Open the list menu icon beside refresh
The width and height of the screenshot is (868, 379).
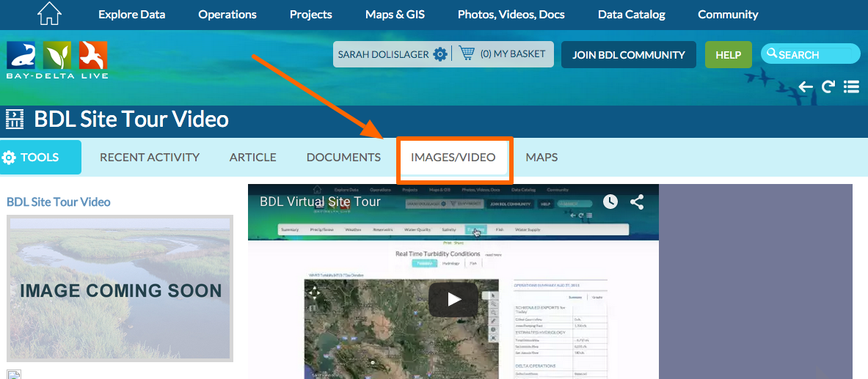tap(851, 87)
